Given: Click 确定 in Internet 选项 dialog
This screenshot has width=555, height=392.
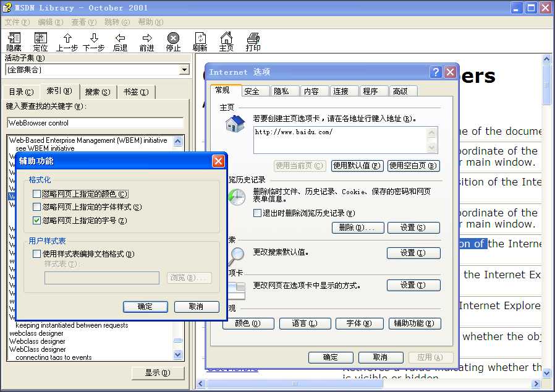Looking at the screenshot, I should tap(331, 357).
